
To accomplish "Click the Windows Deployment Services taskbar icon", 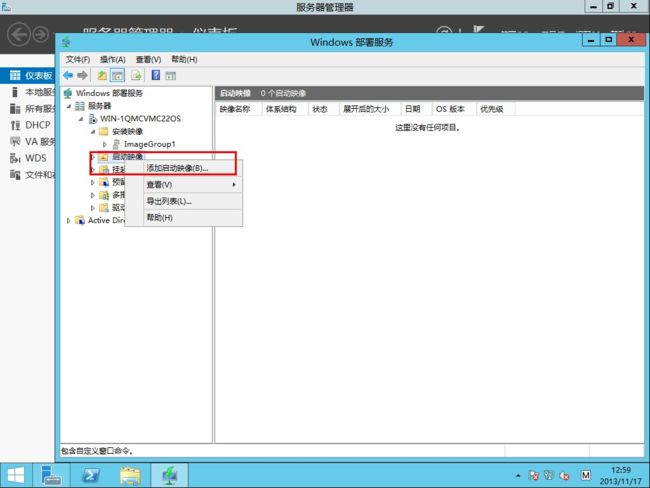I will click(x=170, y=475).
